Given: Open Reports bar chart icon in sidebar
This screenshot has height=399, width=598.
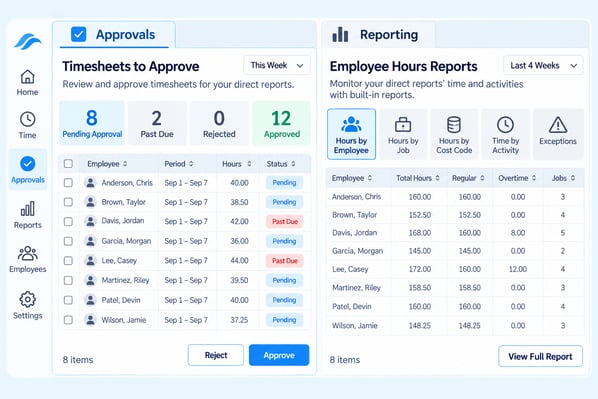Looking at the screenshot, I should point(27,209).
